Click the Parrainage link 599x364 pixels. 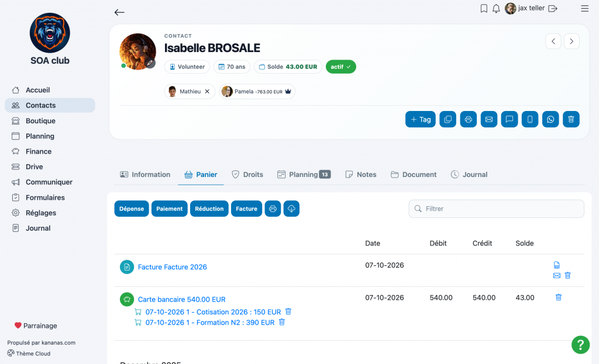[x=36, y=326]
